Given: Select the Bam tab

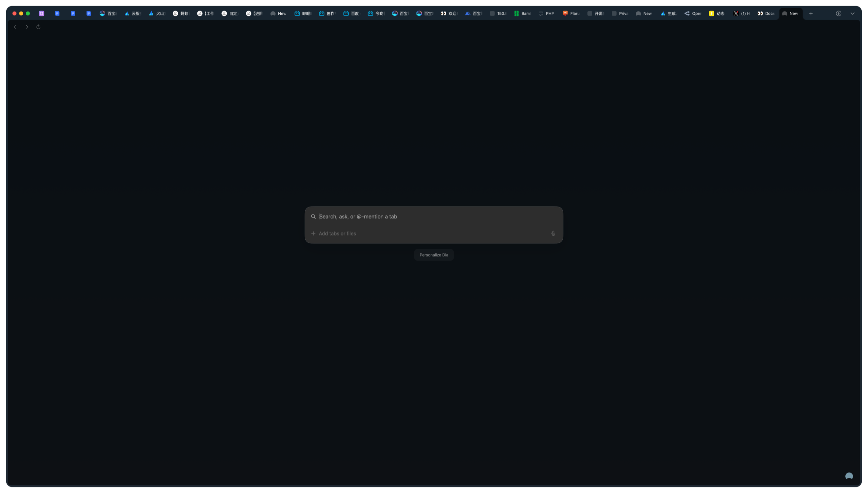Looking at the screenshot, I should (x=522, y=13).
